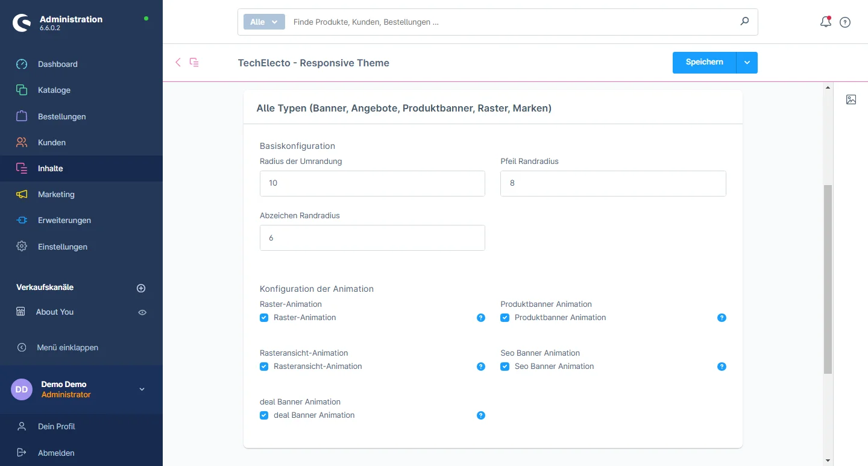Show help tooltip for Seo Banner Animation
Viewport: 868px width, 466px height.
click(x=722, y=367)
